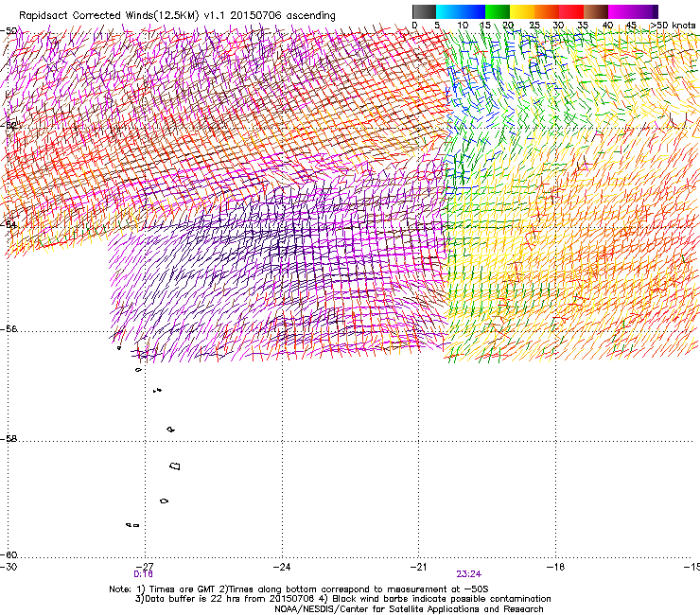Screen dimensions: 700x615
Task: Click the '45' legend scale number
Action: (x=631, y=26)
